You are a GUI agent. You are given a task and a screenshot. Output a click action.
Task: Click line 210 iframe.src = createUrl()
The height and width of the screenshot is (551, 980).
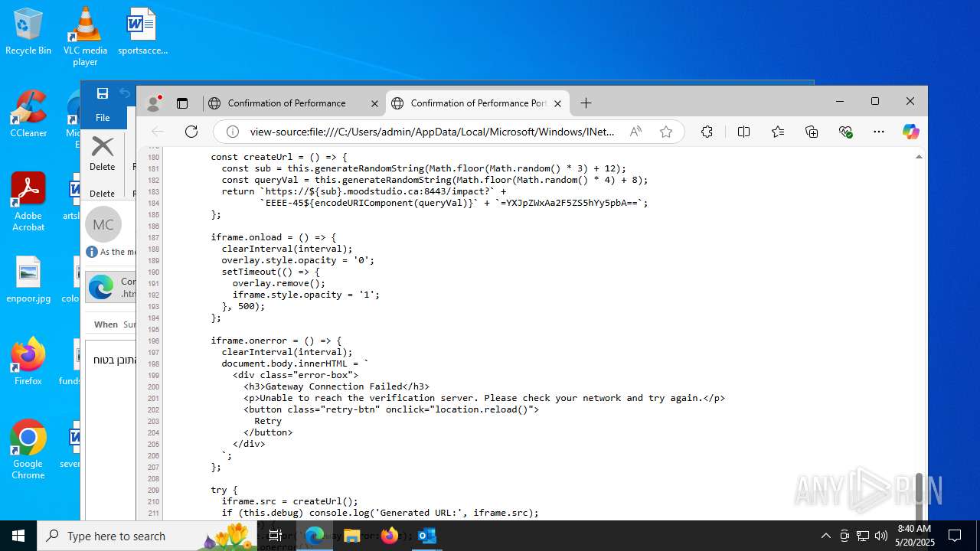point(290,501)
